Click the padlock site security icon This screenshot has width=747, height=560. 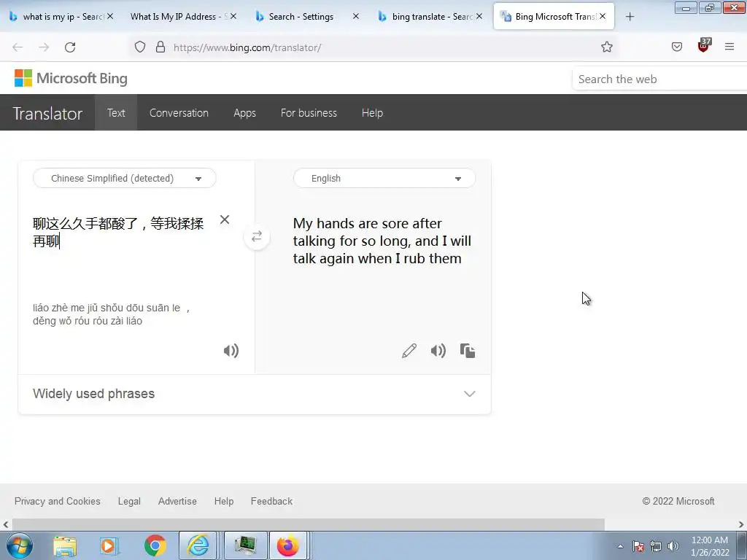click(x=160, y=47)
